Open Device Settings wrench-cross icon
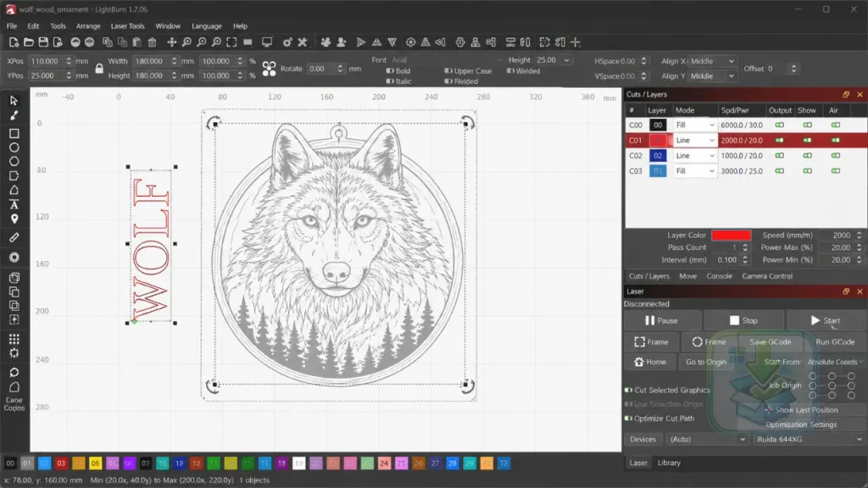 coord(303,42)
